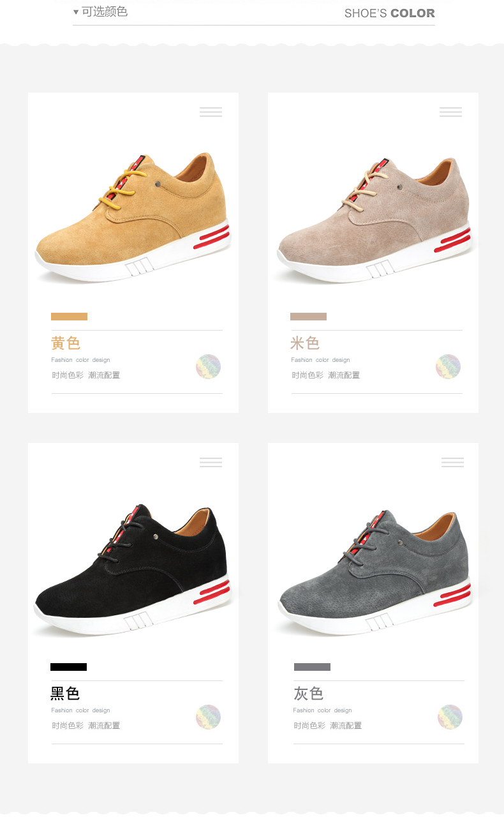The height and width of the screenshot is (824, 504).
Task: Click the hamburger lines icon on beige shoe card
Action: pos(450,112)
